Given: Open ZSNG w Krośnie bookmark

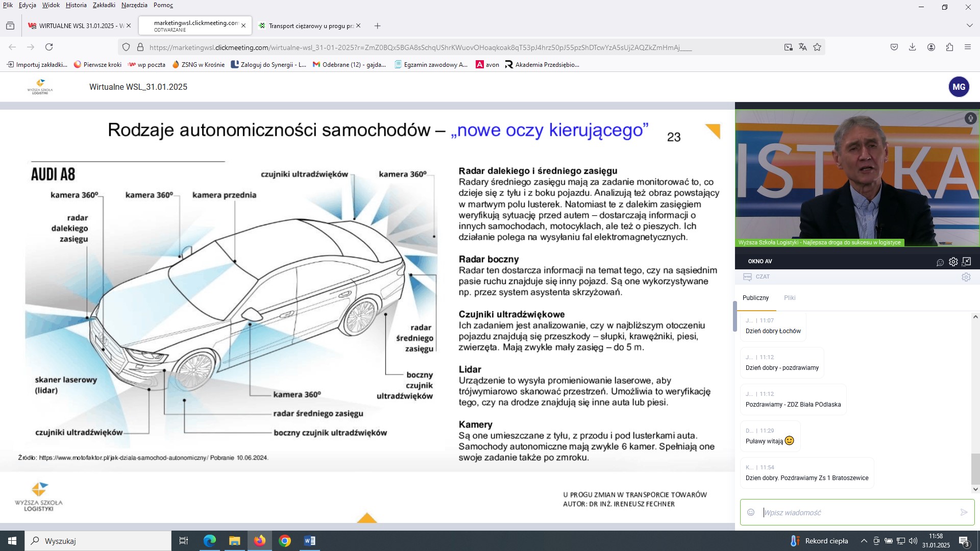Looking at the screenshot, I should (x=198, y=65).
